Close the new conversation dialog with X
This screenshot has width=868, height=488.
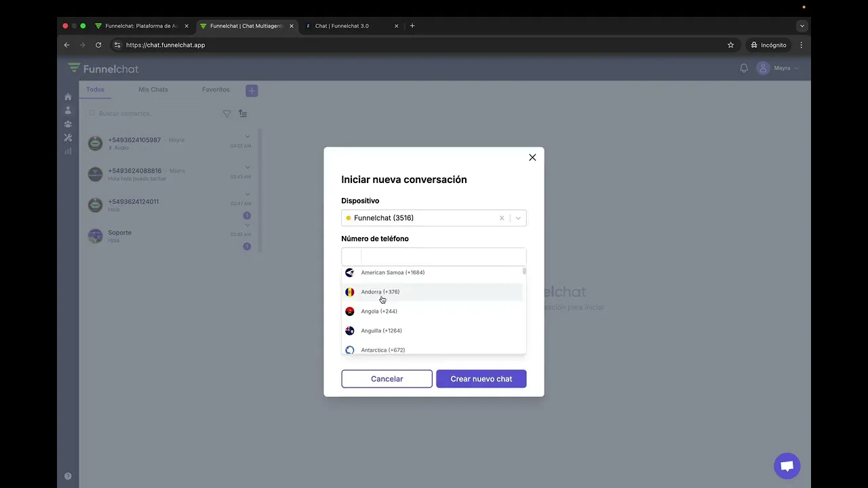(532, 157)
